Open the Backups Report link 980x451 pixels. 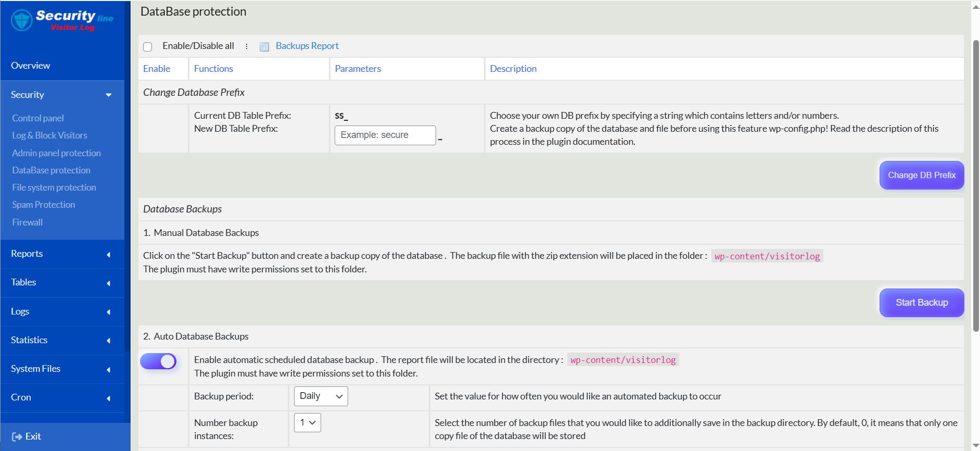(307, 46)
